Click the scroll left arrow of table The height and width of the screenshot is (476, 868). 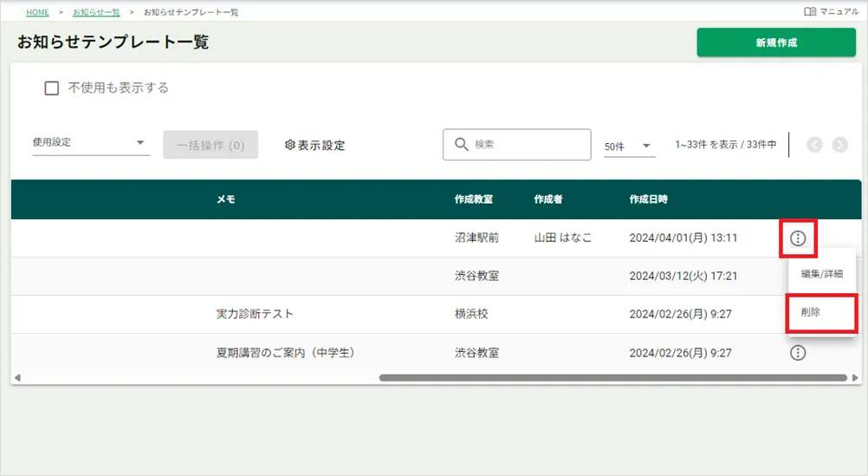point(17,378)
